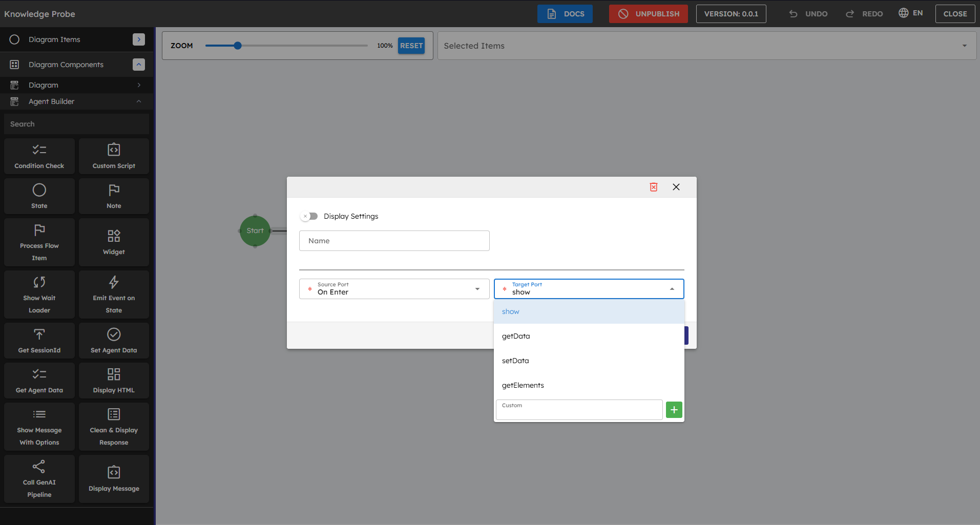Select the Condition Check component
The image size is (980, 525).
(39, 156)
